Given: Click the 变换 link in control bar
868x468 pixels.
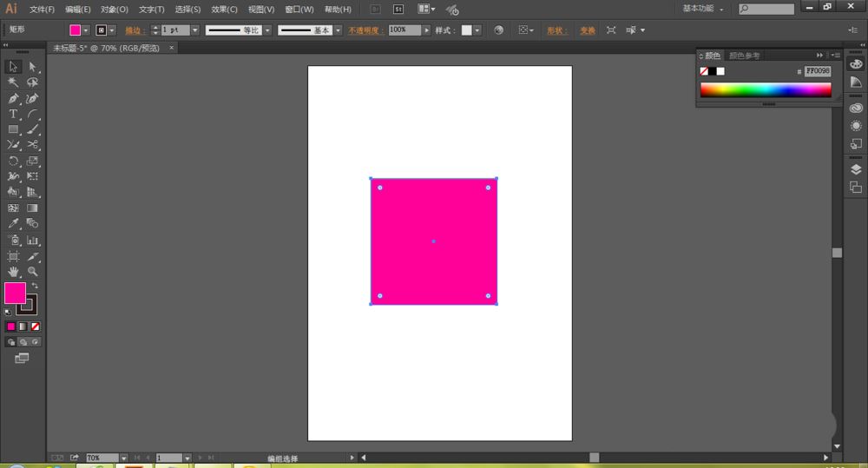Looking at the screenshot, I should pyautogui.click(x=588, y=30).
